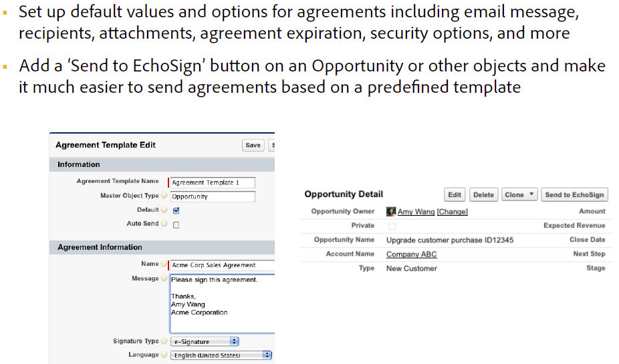
Task: Click the Change owner link
Action: (453, 212)
